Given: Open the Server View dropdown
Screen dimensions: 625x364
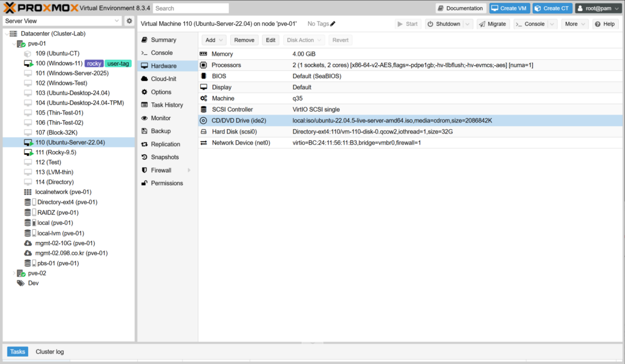Looking at the screenshot, I should tap(117, 21).
